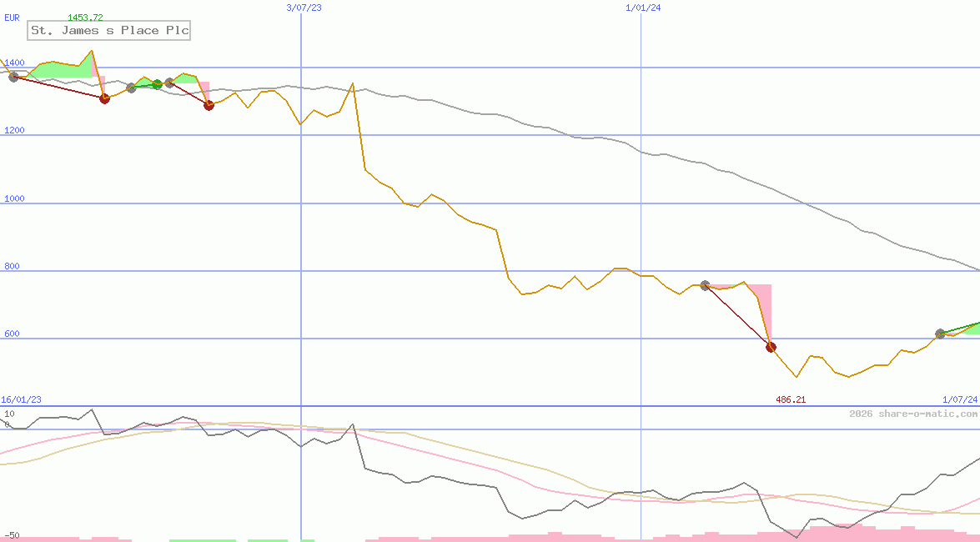The height and width of the screenshot is (542, 980).
Task: Click the 1453.72 high price label
Action: tap(85, 18)
